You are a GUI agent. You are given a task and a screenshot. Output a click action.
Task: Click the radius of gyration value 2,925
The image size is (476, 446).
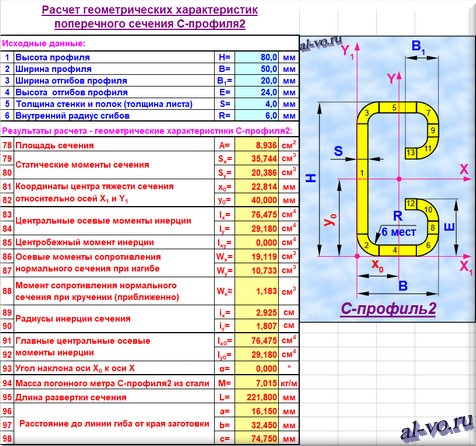coord(256,312)
